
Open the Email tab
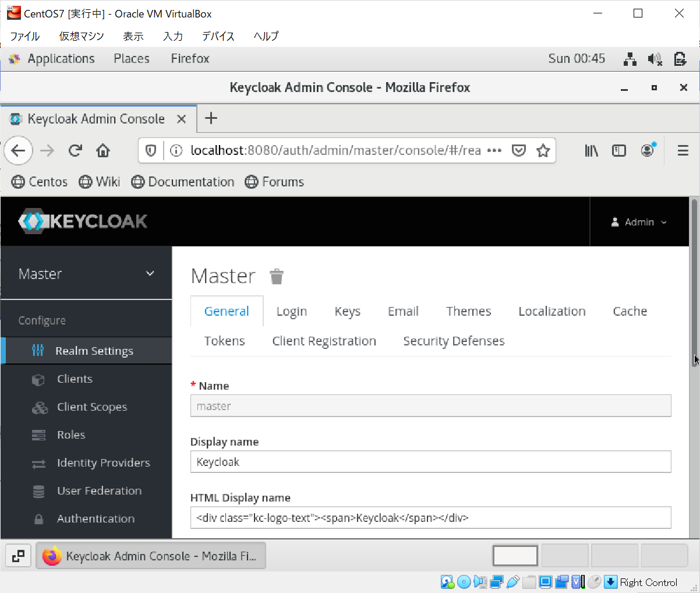[x=403, y=311]
